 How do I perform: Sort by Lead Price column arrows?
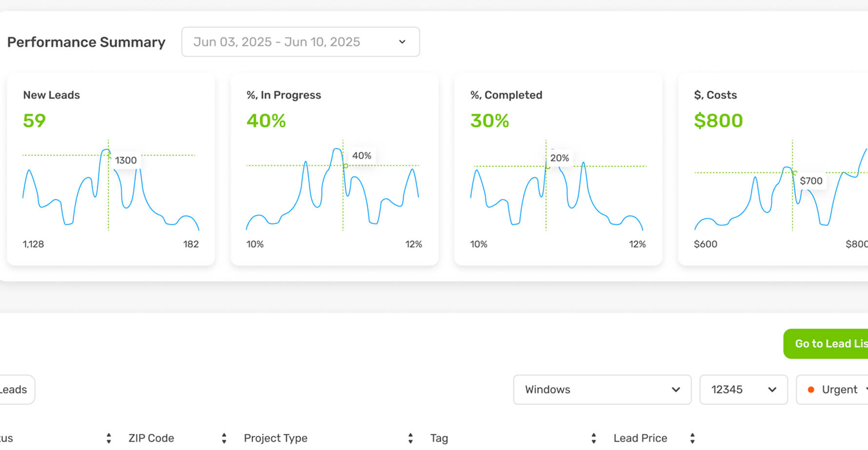[x=692, y=438]
